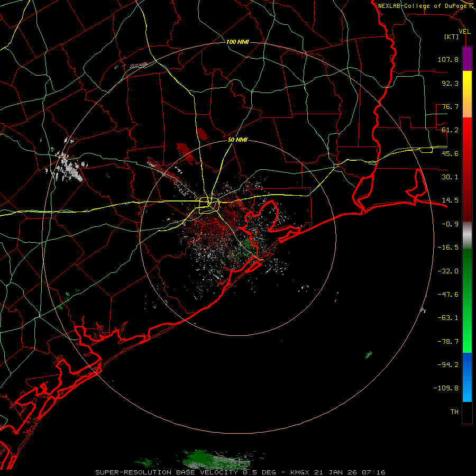Click the yellow highway loop around Houston

(x=209, y=206)
